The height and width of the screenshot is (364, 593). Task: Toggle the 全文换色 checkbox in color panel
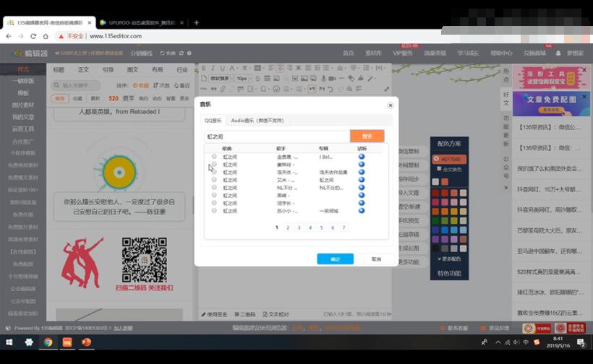click(x=439, y=169)
